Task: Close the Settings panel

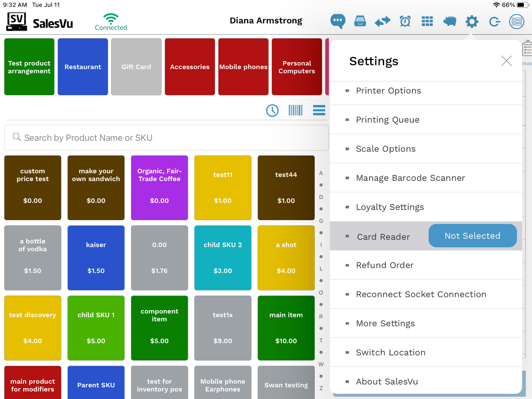Action: coord(506,61)
